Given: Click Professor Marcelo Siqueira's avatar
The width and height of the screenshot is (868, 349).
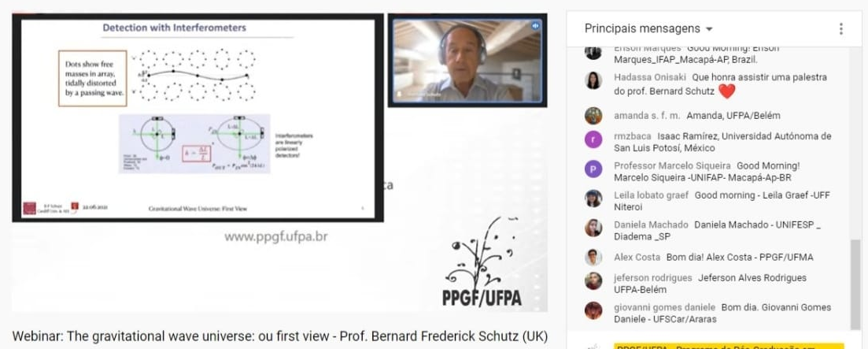Looking at the screenshot, I should pyautogui.click(x=593, y=169).
